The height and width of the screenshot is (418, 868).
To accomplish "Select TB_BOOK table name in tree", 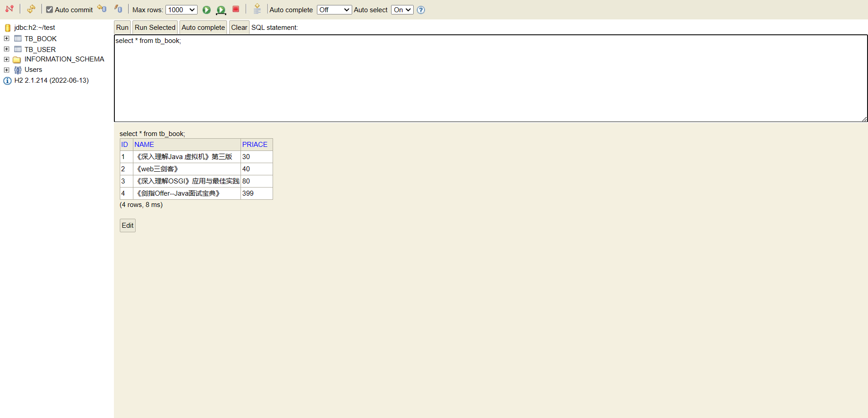I will pyautogui.click(x=41, y=39).
